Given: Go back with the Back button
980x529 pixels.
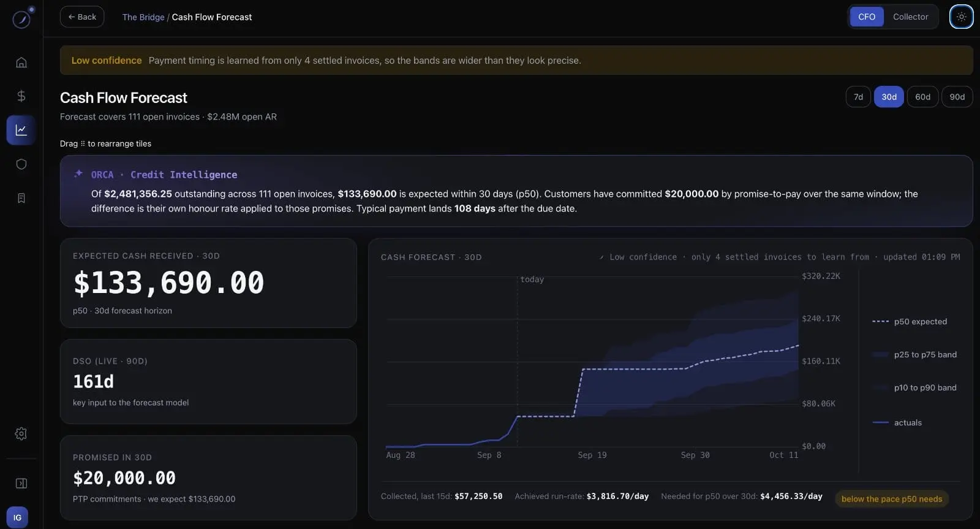Looking at the screenshot, I should pyautogui.click(x=82, y=17).
